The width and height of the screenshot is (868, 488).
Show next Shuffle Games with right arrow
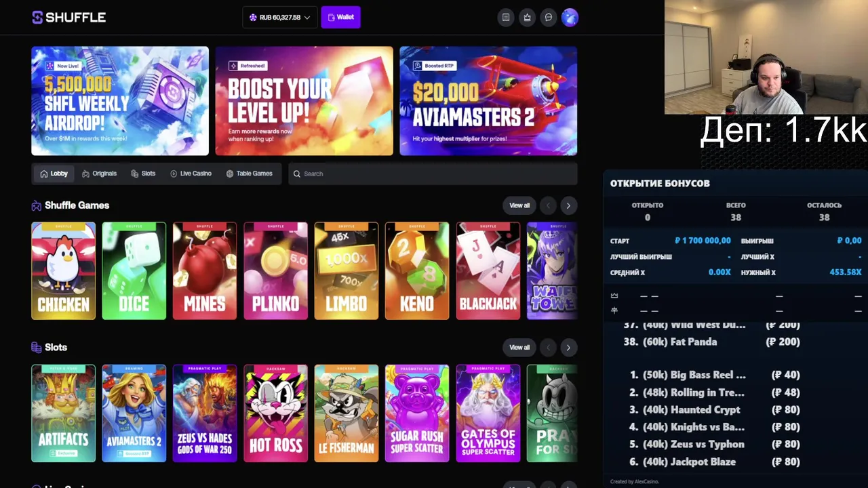pos(568,205)
